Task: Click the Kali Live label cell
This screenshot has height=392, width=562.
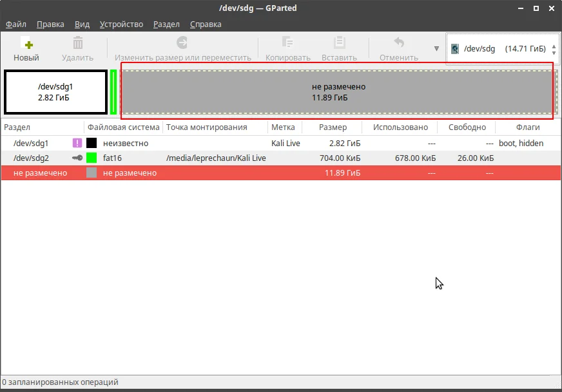Action: pos(286,143)
